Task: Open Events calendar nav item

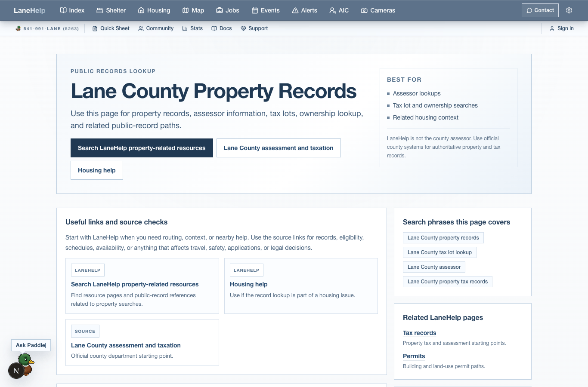Action: click(x=266, y=10)
